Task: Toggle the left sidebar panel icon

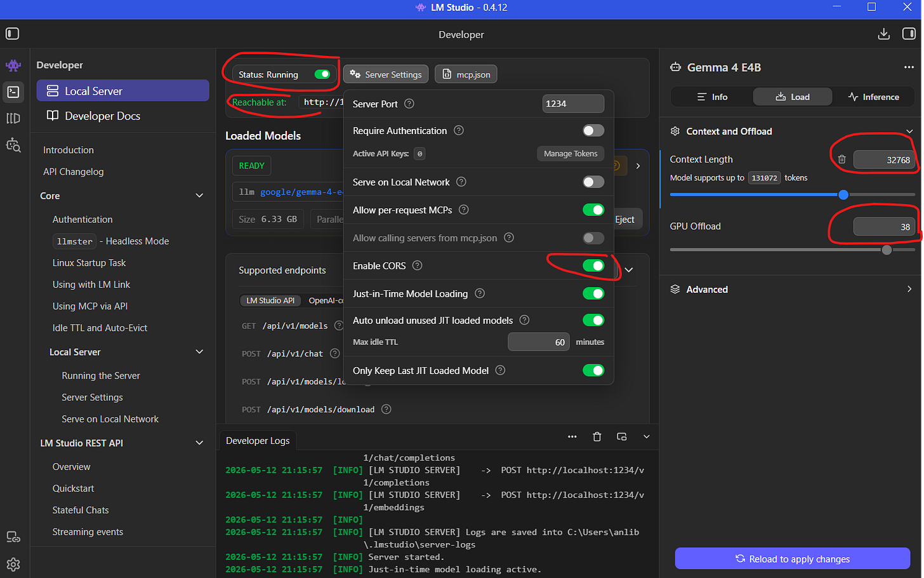Action: 13,34
